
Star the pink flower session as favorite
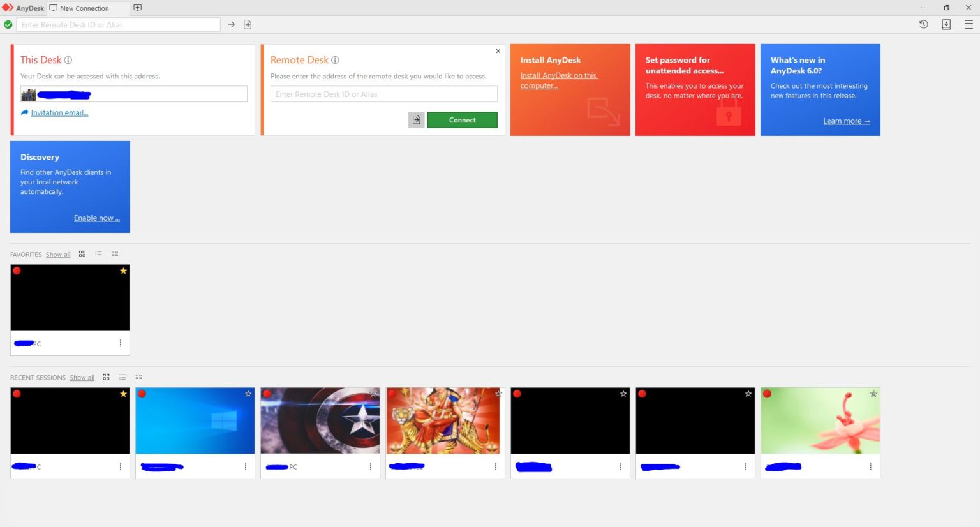(873, 394)
